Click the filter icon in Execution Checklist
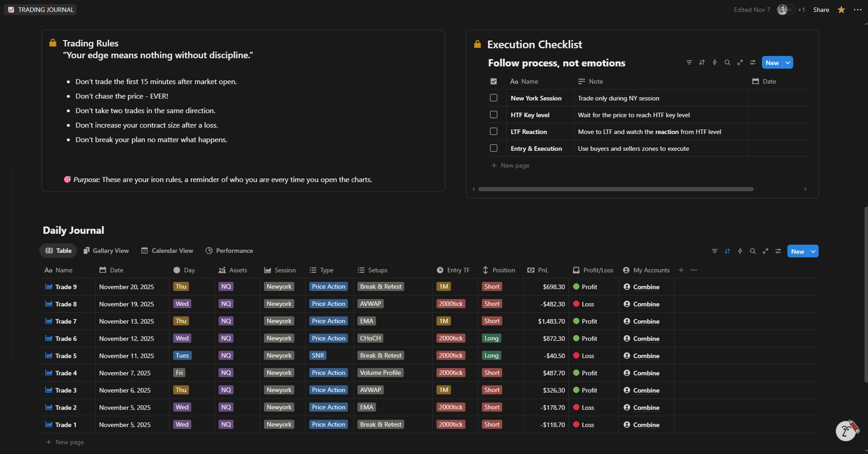 click(x=689, y=62)
